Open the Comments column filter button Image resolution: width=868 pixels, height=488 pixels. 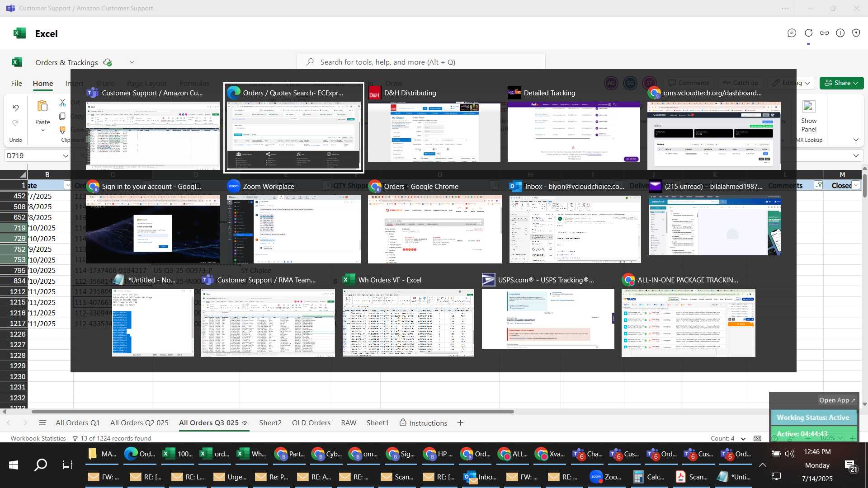click(x=818, y=185)
